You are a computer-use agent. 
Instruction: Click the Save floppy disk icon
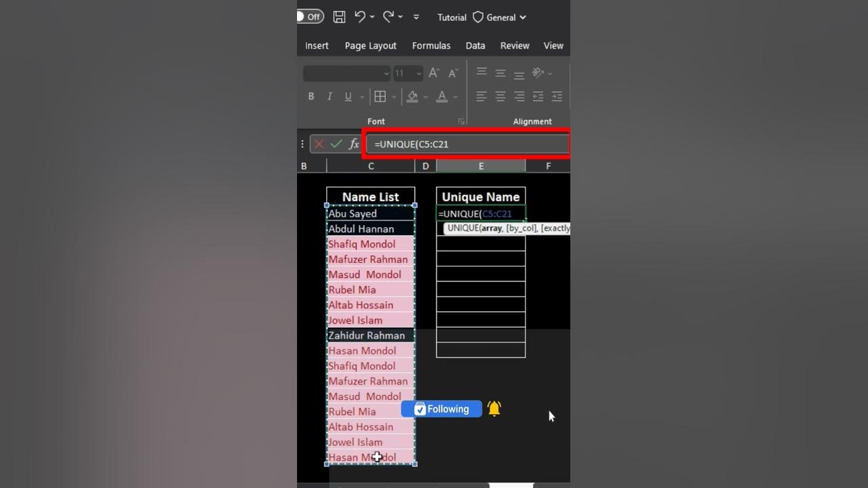click(340, 17)
